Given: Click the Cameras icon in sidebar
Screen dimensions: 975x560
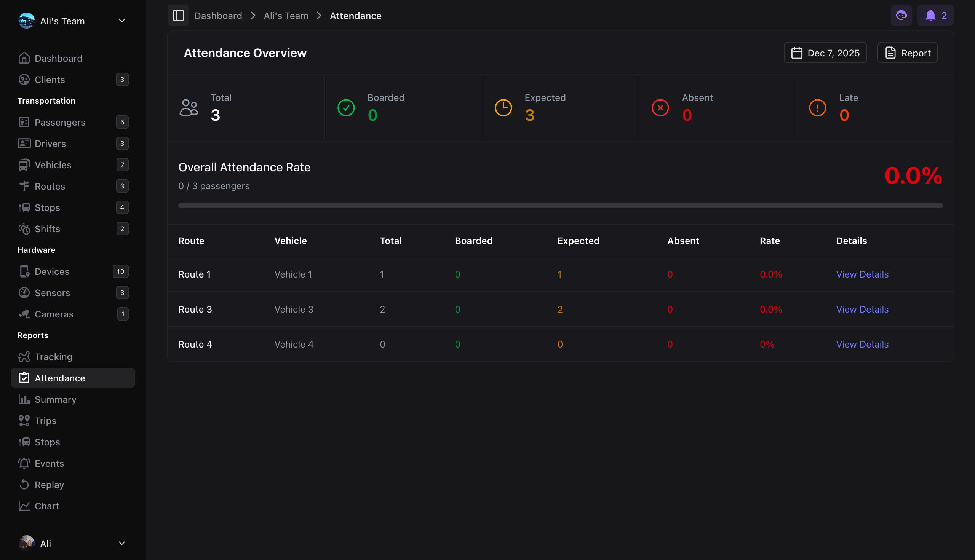Looking at the screenshot, I should (x=24, y=314).
